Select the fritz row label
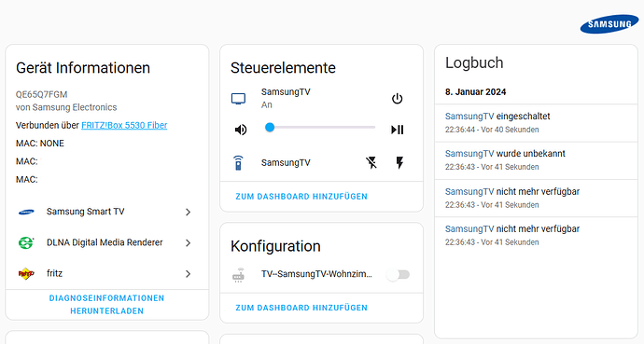Screen dimensions: 644x344 pos(55,273)
